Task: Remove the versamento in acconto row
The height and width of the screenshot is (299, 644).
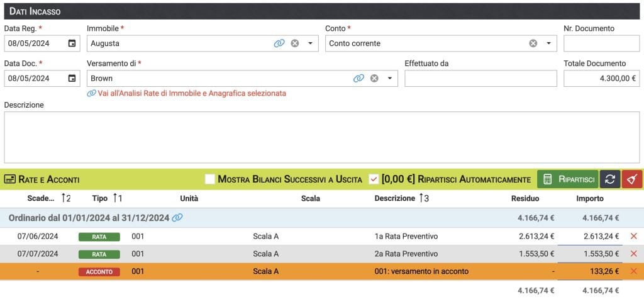Action: click(x=633, y=271)
